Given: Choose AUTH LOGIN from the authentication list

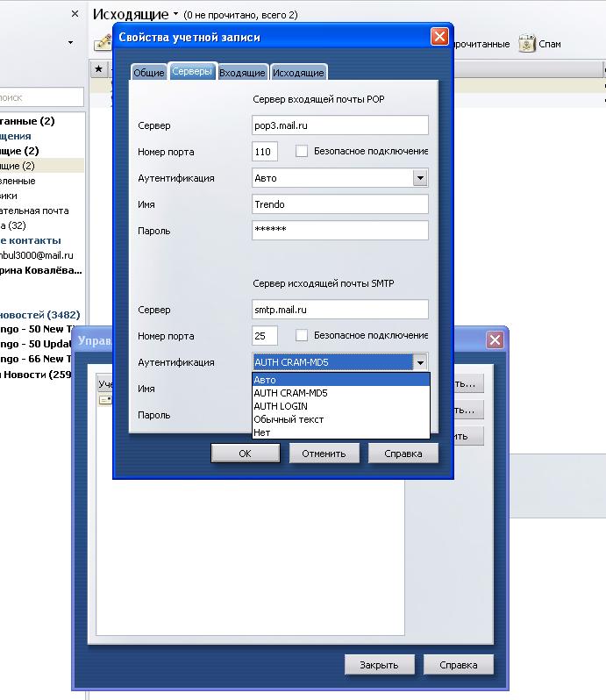Looking at the screenshot, I should [x=280, y=406].
